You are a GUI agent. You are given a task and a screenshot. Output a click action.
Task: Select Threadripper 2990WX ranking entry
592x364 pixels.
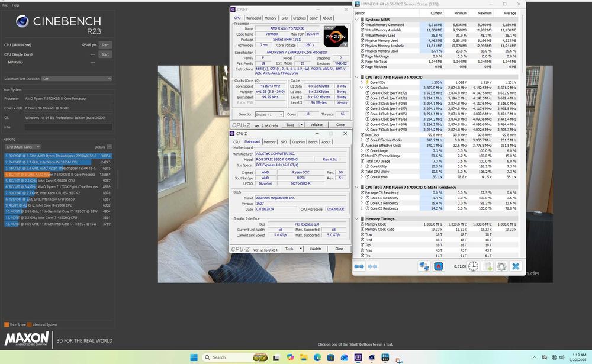pos(58,156)
